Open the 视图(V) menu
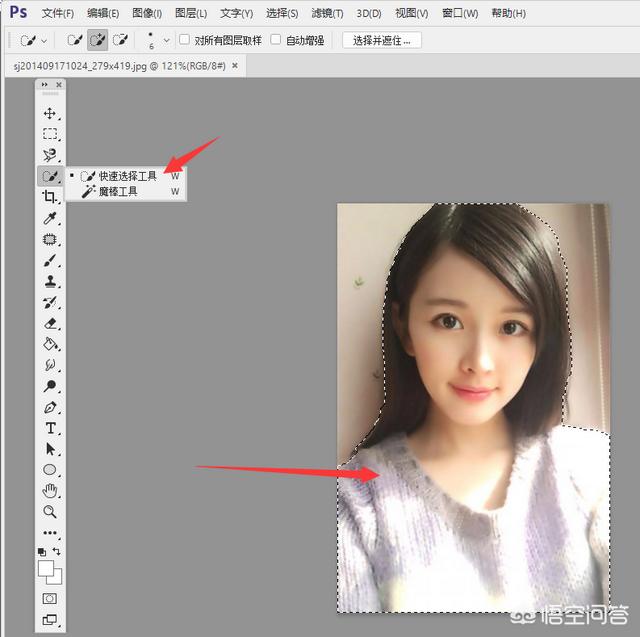Screen dimensions: 640x637 (411, 13)
